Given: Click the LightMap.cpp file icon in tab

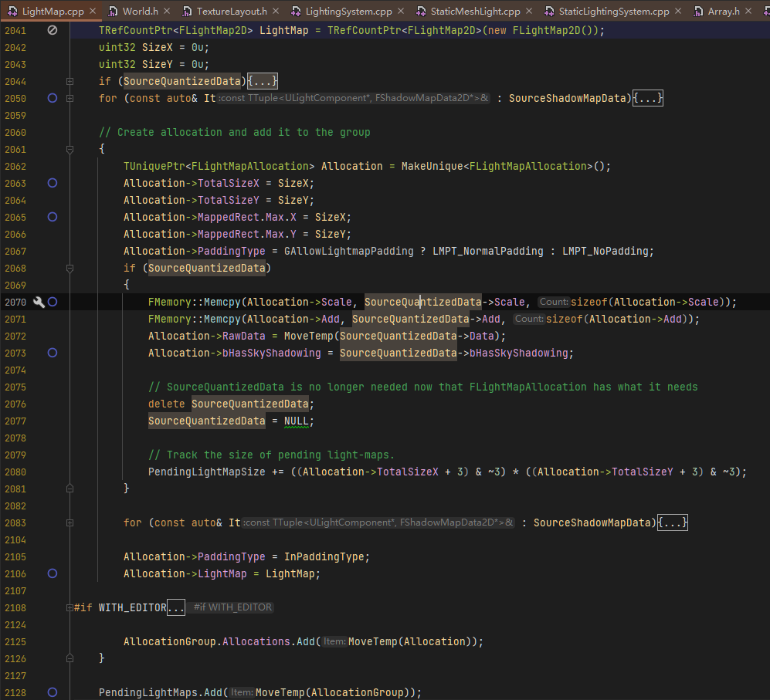Looking at the screenshot, I should (x=12, y=11).
